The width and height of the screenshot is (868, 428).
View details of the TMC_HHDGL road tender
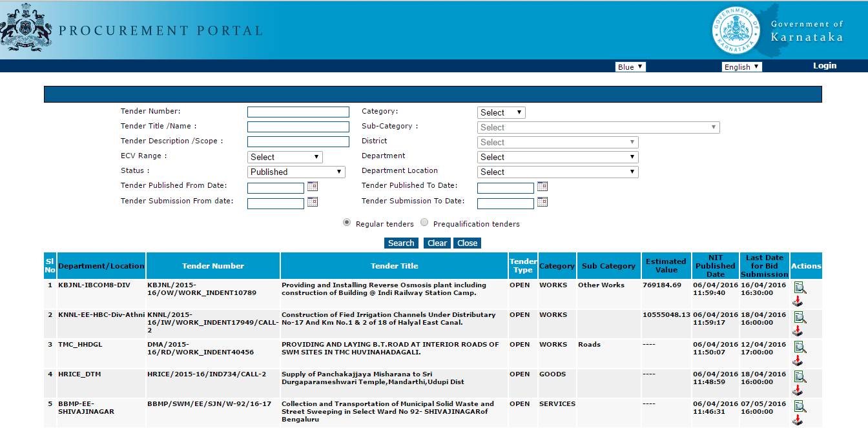(800, 346)
